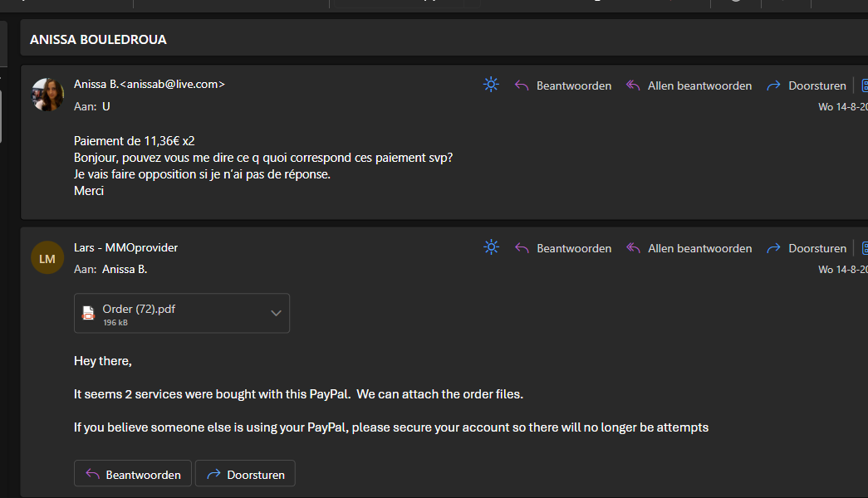Reply to Anissa B.'s email via Beantwoorden
This screenshot has height=498, width=868.
(563, 85)
